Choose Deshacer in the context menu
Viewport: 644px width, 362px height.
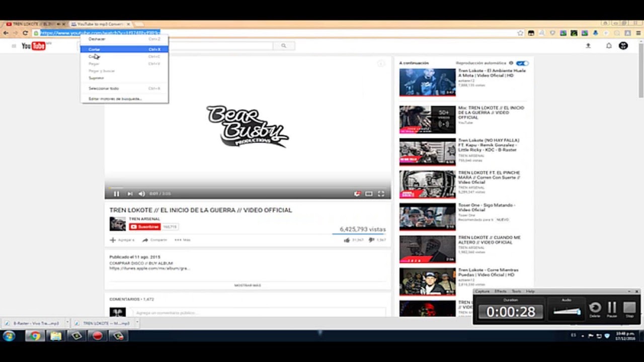(124, 39)
